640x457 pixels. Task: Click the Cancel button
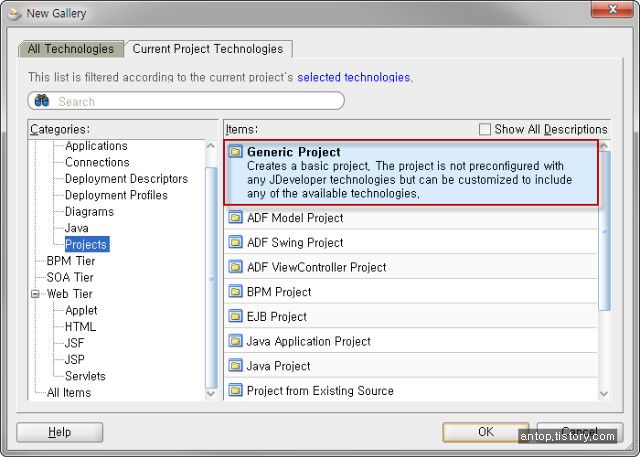[x=580, y=432]
